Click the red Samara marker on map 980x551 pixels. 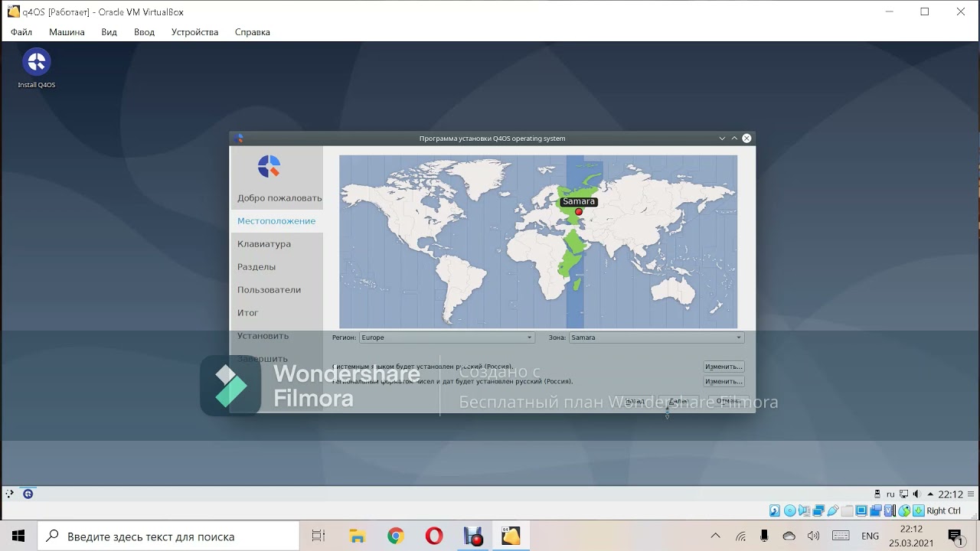click(x=579, y=212)
